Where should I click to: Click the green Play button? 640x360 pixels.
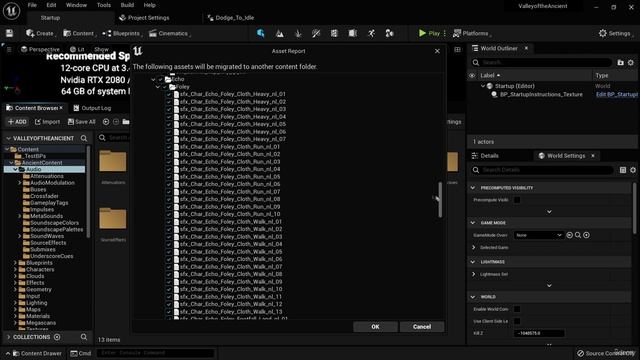[429, 33]
